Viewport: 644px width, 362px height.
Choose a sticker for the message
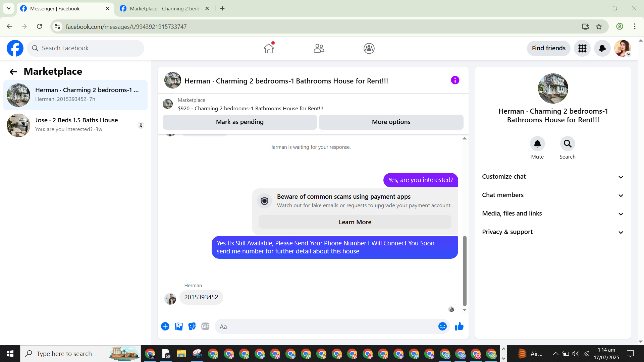pyautogui.click(x=192, y=326)
